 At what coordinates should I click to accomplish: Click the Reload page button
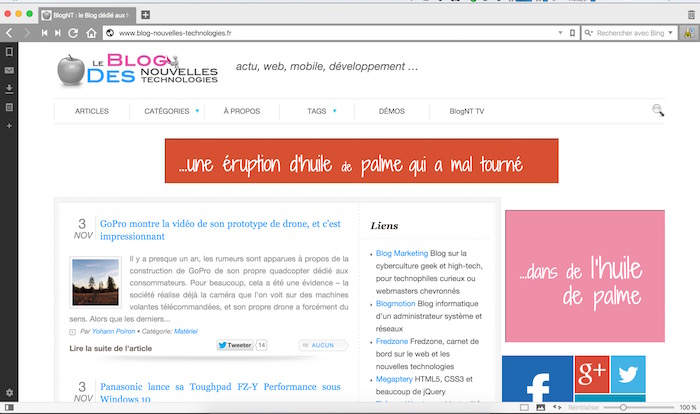coord(73,33)
